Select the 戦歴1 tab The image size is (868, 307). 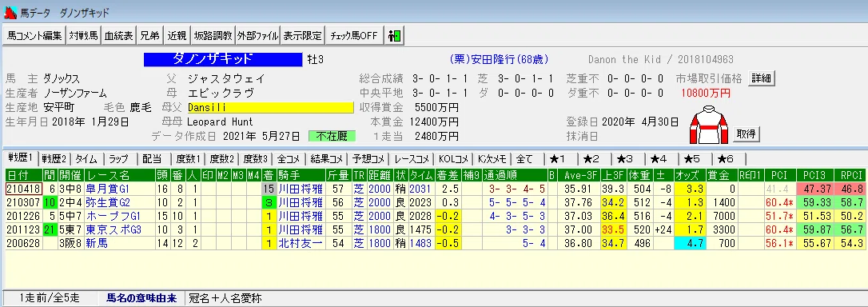point(22,158)
